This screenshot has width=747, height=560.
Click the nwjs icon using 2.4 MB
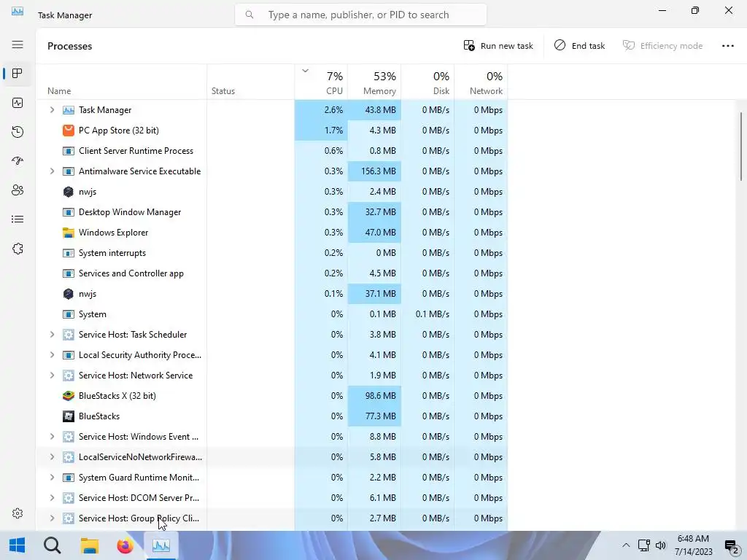pos(69,192)
